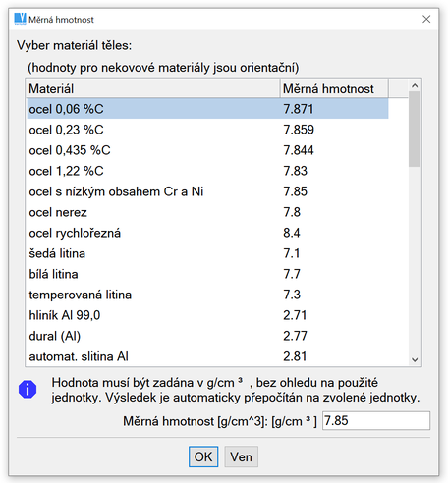Click the list scrollbar up arrow

click(x=415, y=85)
